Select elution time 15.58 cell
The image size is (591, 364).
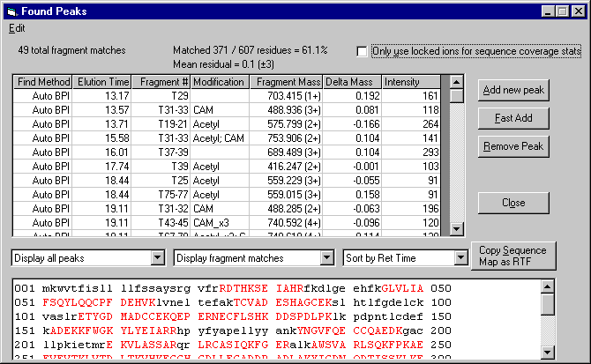pyautogui.click(x=101, y=138)
